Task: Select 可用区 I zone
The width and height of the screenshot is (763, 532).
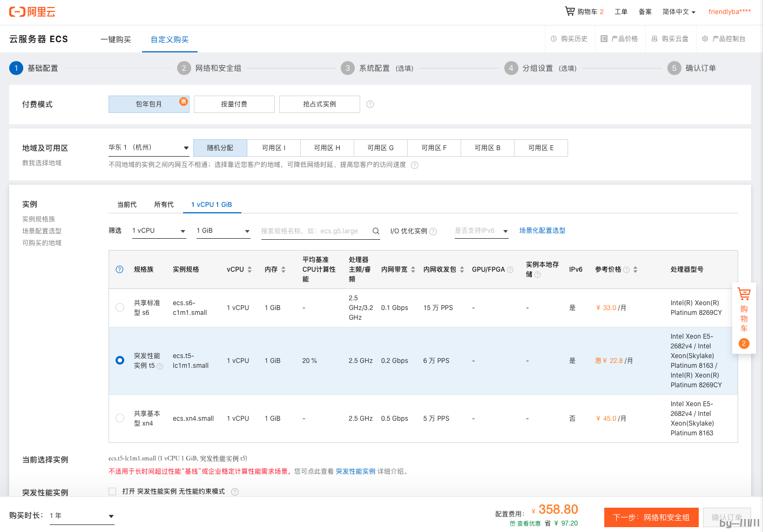Action: (x=274, y=148)
